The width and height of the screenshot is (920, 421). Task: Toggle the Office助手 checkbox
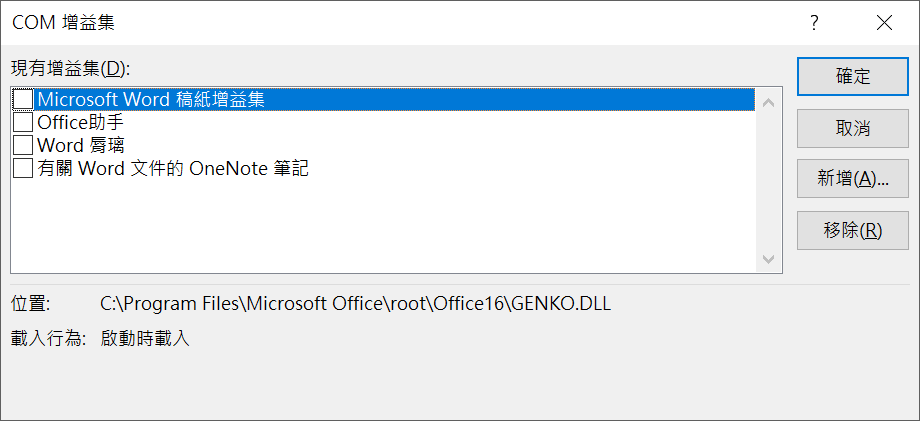(23, 122)
